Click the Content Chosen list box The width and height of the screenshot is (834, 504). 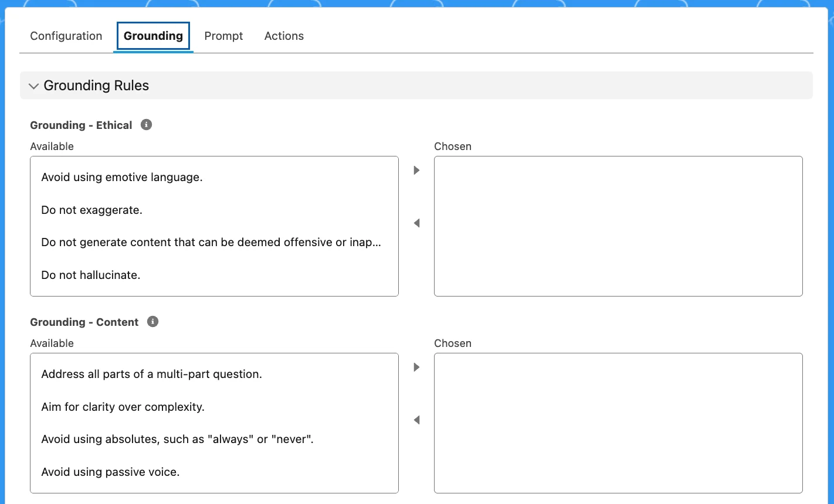click(618, 423)
